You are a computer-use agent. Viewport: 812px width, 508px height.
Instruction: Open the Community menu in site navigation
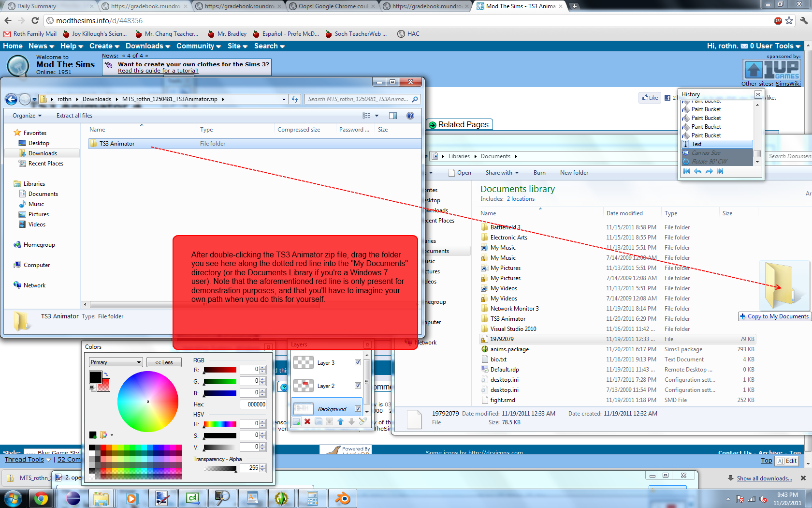coord(198,46)
